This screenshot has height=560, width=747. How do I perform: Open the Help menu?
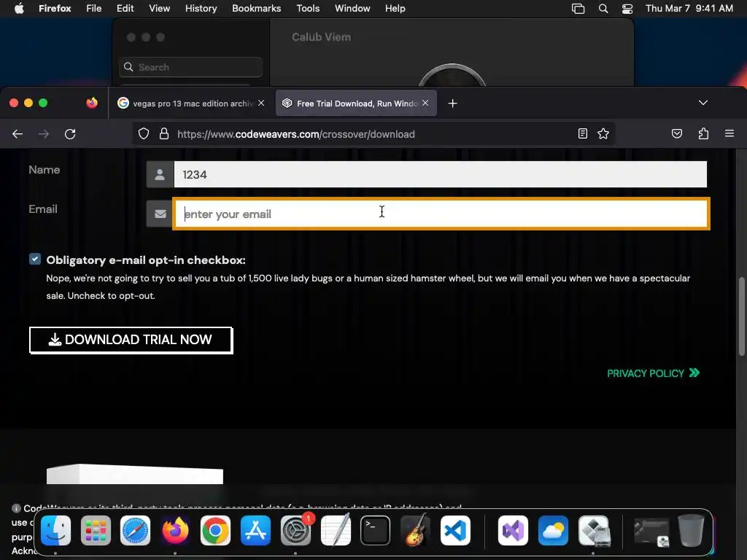tap(395, 9)
